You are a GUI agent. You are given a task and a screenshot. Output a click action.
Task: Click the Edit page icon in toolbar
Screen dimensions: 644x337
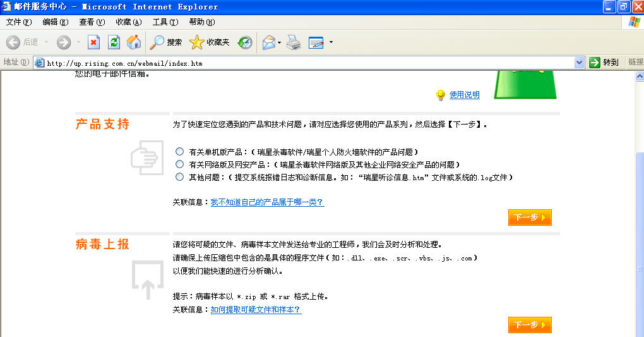(316, 42)
